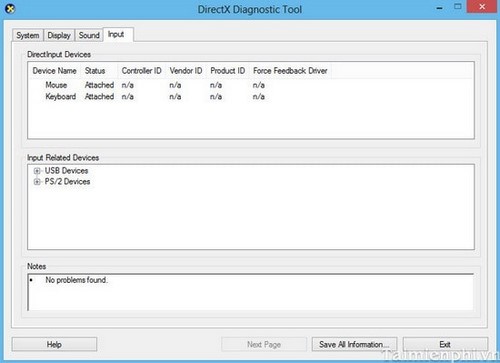Click the Mouse row Controller ID value
This screenshot has width=500, height=363.
tap(128, 85)
